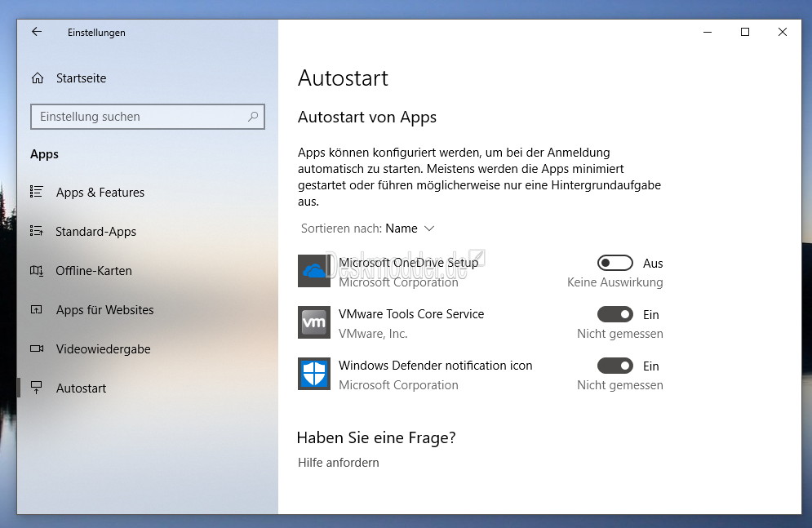Click the Windows Defender shield icon
812x528 pixels.
point(314,373)
